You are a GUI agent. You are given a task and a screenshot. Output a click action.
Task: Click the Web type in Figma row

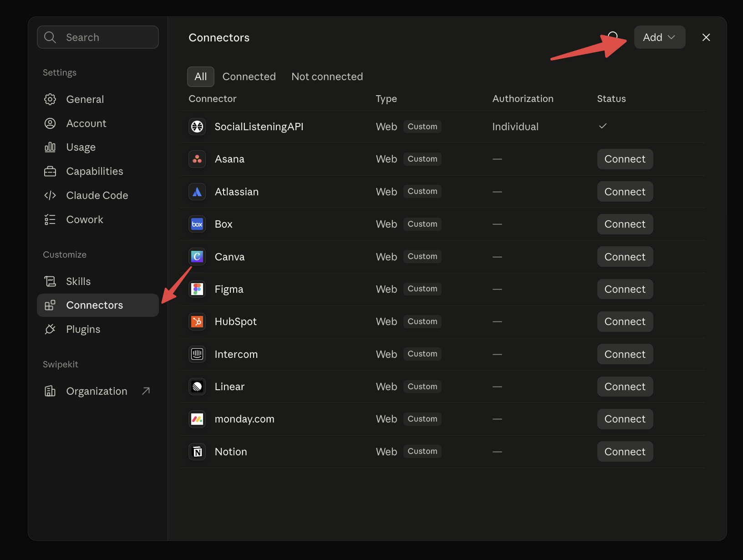point(387,289)
